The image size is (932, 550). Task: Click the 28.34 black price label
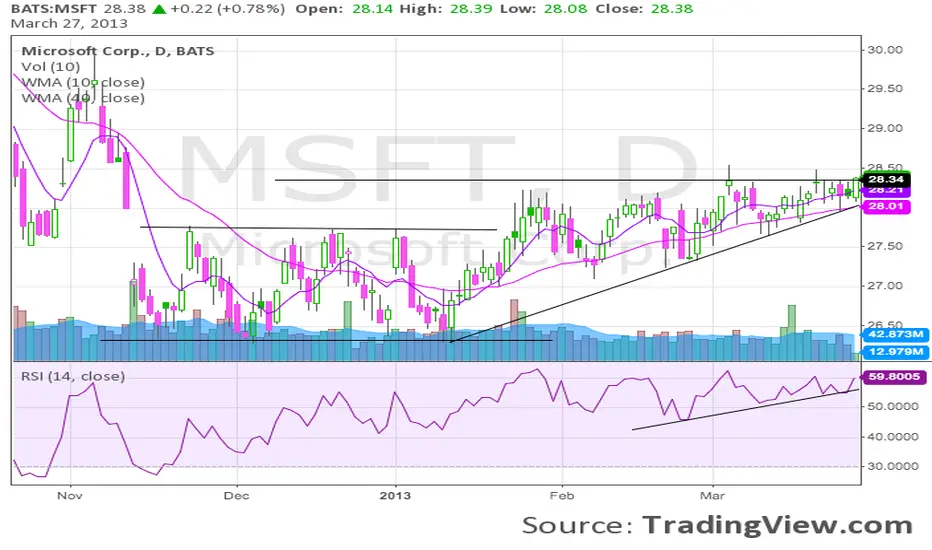coord(886,179)
